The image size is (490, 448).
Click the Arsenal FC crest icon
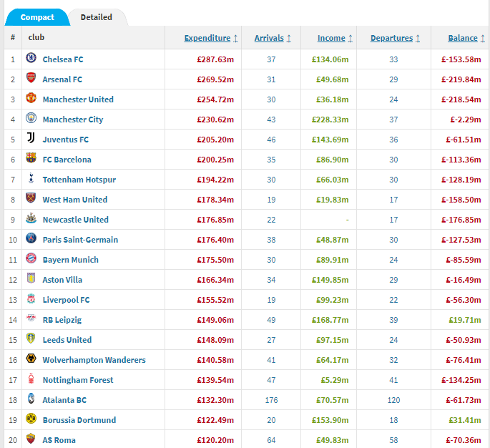click(x=31, y=78)
